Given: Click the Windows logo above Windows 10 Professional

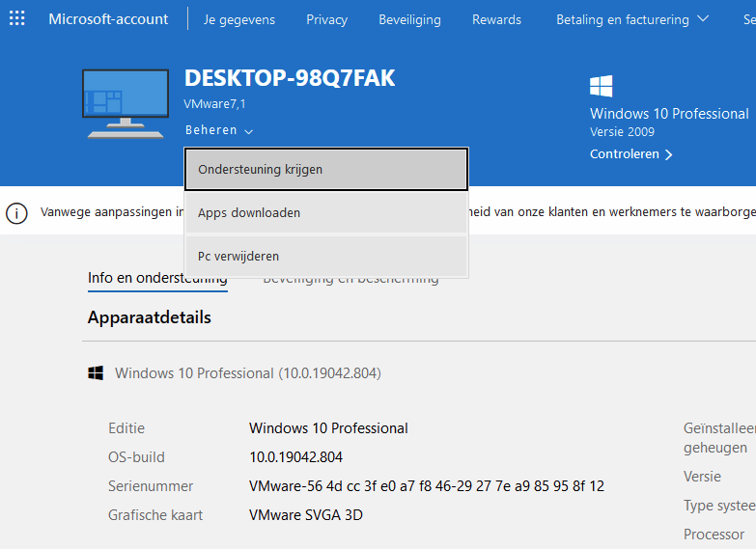Looking at the screenshot, I should 601,86.
